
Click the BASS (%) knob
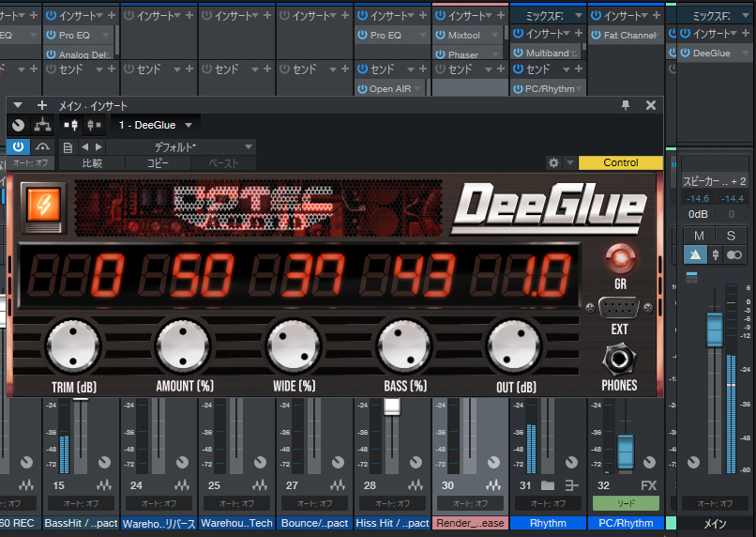tap(404, 345)
